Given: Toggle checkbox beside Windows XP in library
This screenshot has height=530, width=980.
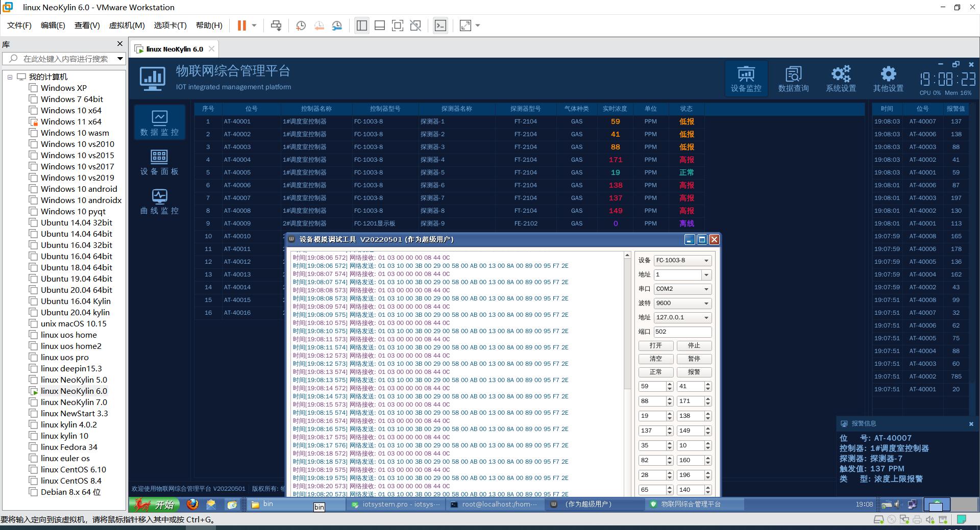Looking at the screenshot, I should click(34, 88).
